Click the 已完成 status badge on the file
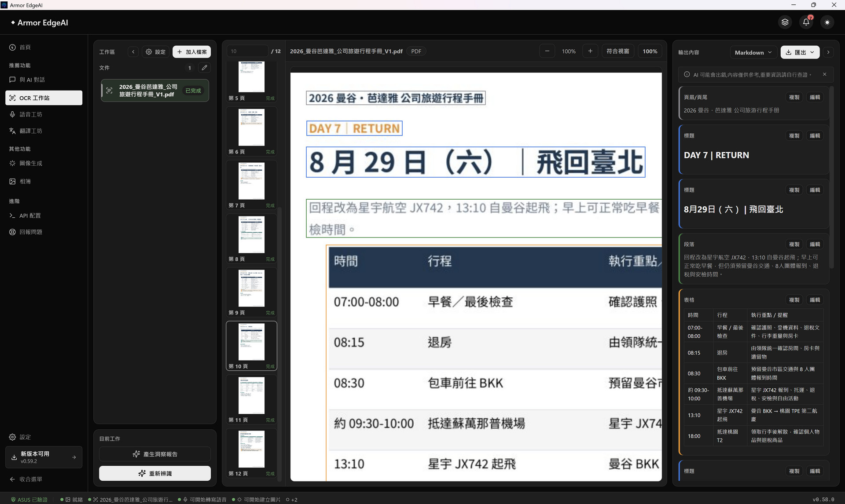Screen dimensions: 845x504 click(x=193, y=91)
